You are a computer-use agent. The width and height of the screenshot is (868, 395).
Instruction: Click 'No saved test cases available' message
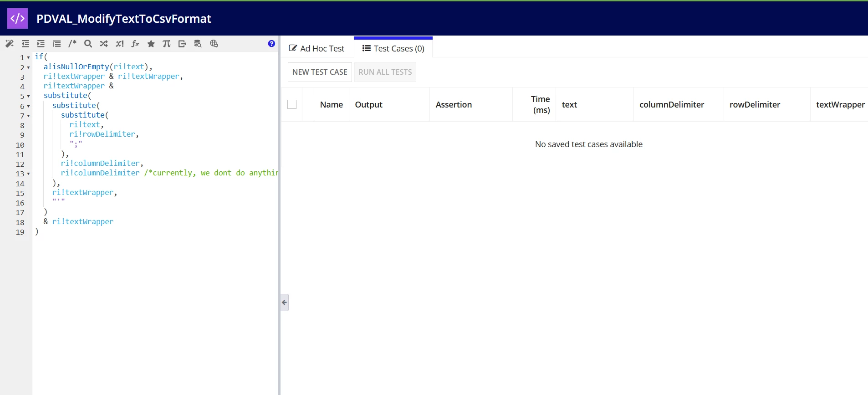coord(589,144)
